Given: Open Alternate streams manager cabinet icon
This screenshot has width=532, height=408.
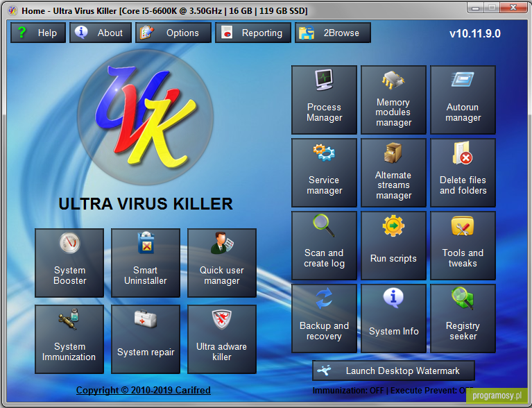Looking at the screenshot, I should tap(393, 153).
